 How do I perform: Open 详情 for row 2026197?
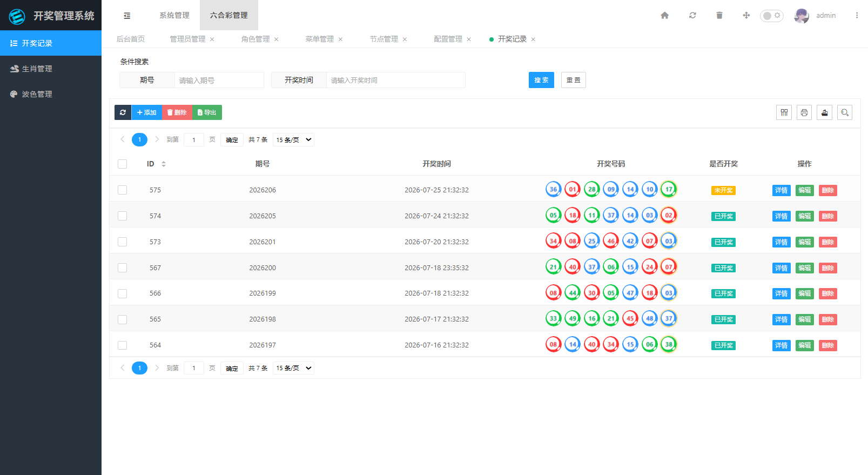tap(782, 345)
